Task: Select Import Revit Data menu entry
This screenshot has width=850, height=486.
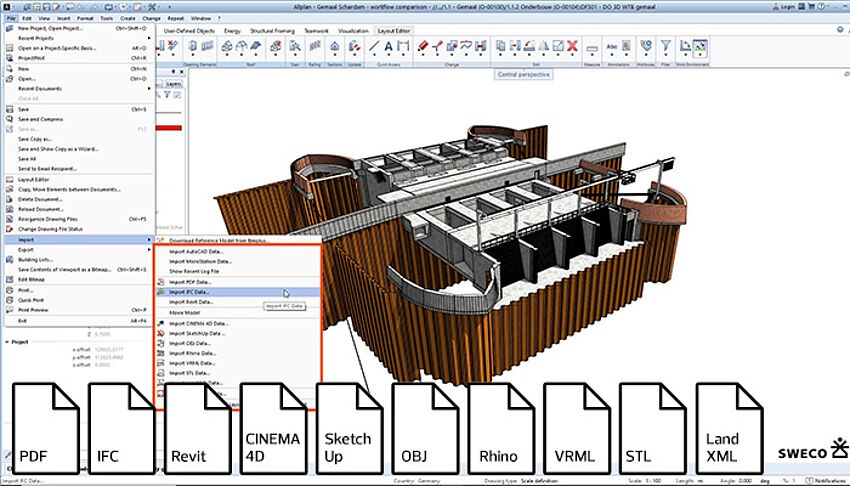Action: coord(192,301)
